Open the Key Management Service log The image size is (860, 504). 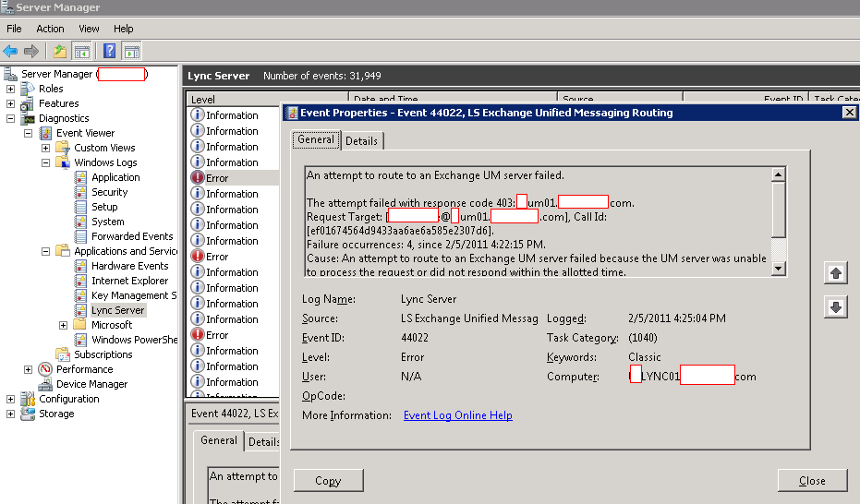click(134, 295)
